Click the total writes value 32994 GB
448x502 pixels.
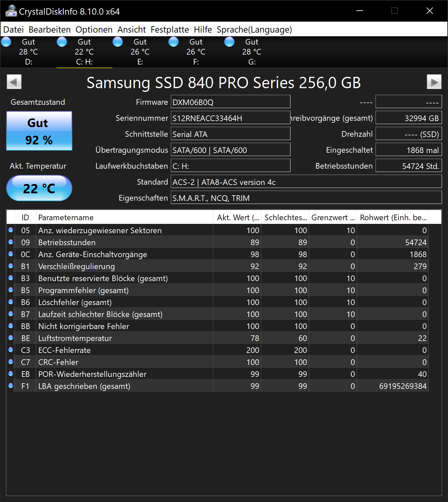tap(409, 118)
